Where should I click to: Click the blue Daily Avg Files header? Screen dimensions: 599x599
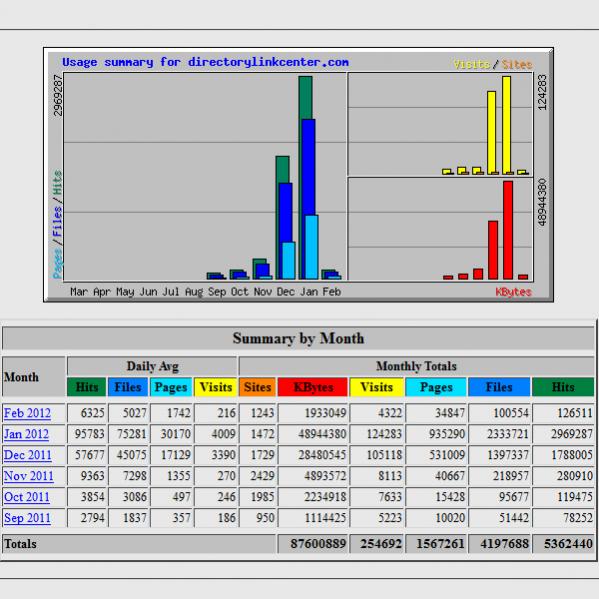pos(128,387)
